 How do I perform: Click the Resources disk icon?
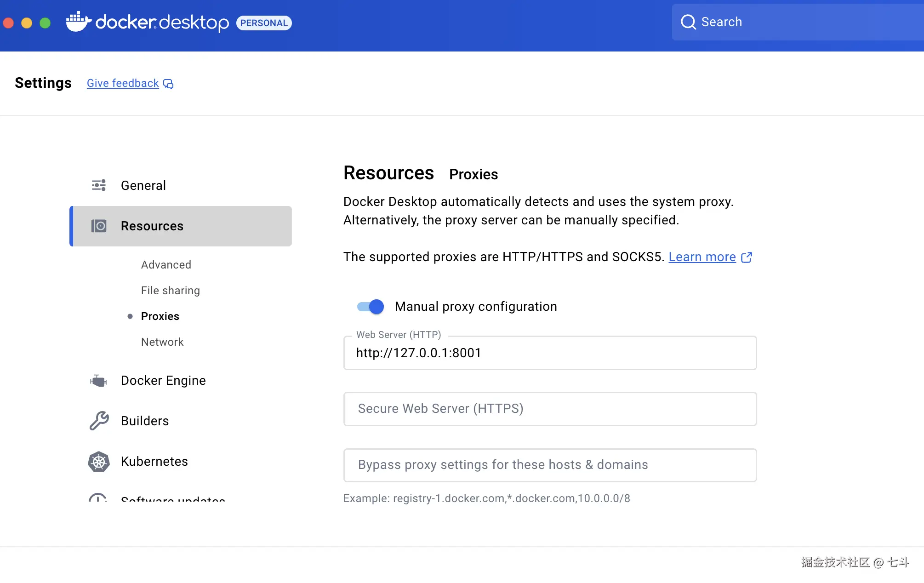pos(99,226)
